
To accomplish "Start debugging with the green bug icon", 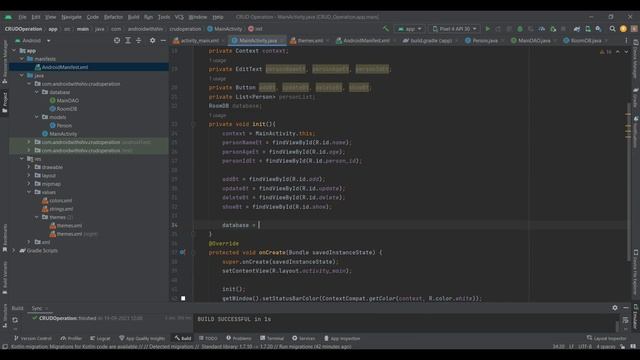I will 520,29.
